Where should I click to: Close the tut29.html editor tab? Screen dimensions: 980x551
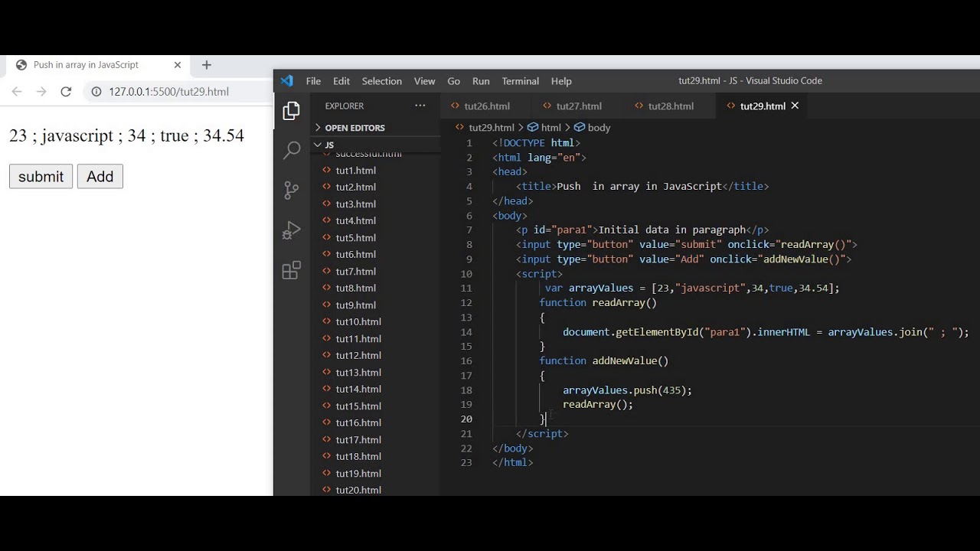point(795,106)
